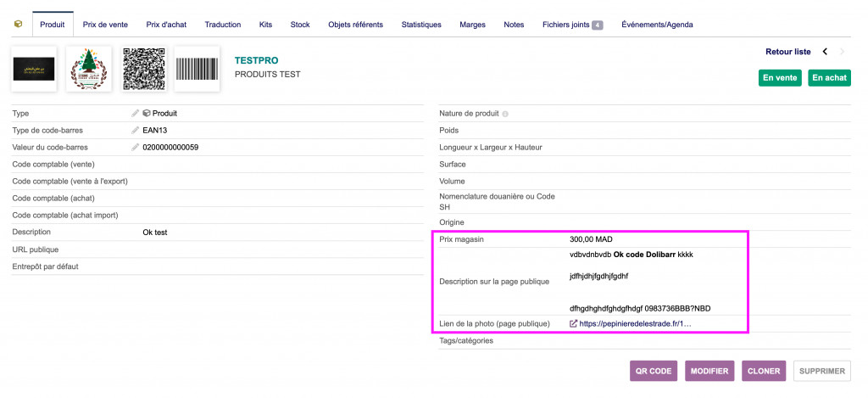Click the external link icon for photo URL
Screen dimensions: 868x398
[x=573, y=323]
